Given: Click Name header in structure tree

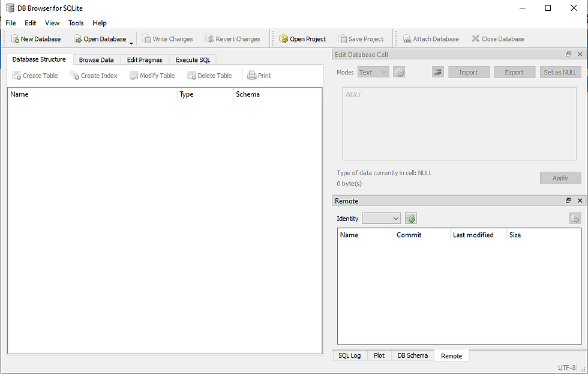Looking at the screenshot, I should (x=92, y=94).
